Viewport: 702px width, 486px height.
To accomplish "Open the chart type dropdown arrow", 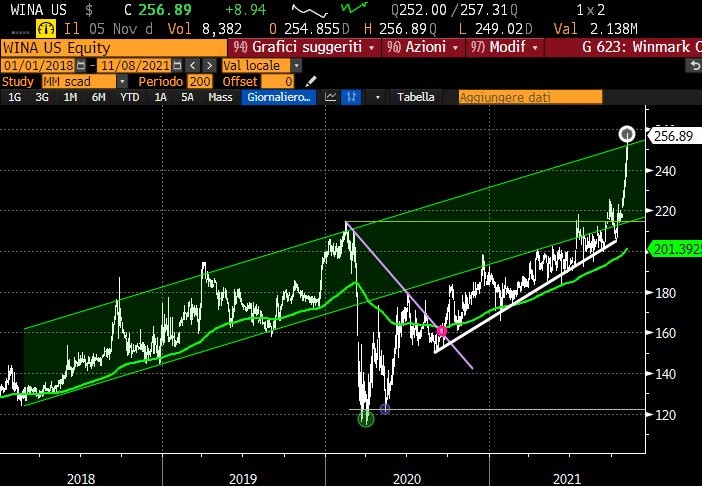I will 377,97.
